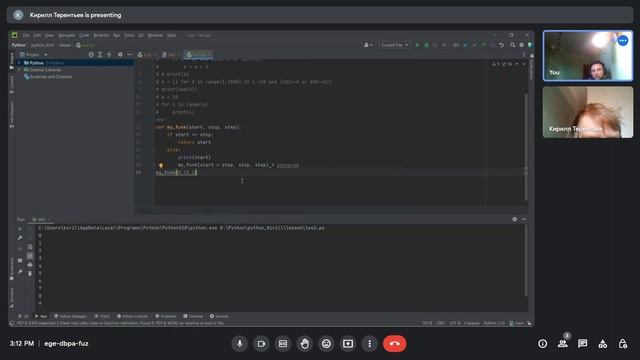Open the Current File run configuration dropdown

point(394,45)
